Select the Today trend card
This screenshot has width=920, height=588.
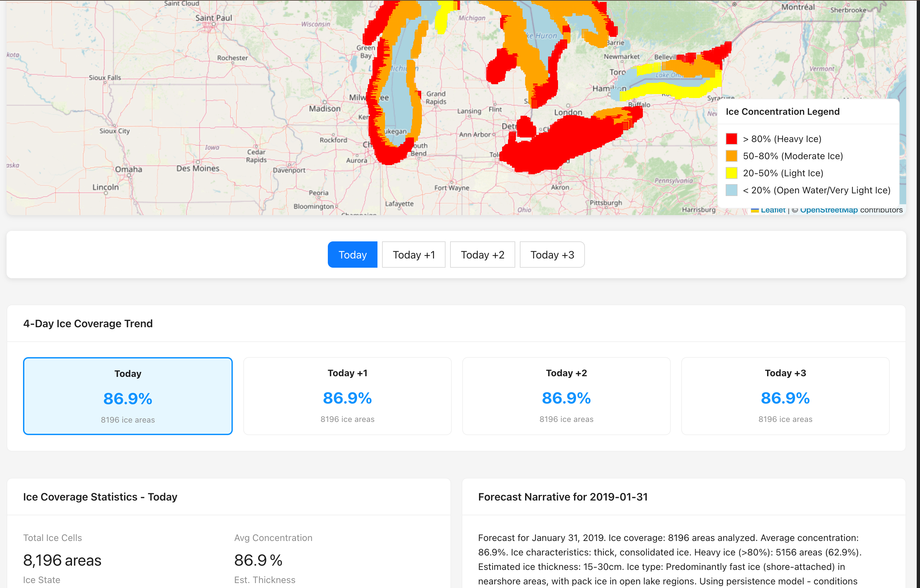(128, 396)
